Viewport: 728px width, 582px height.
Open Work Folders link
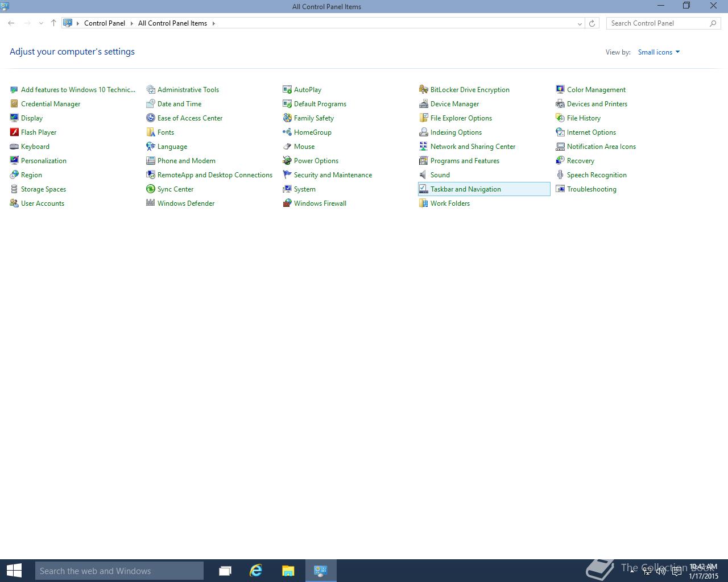pyautogui.click(x=450, y=203)
